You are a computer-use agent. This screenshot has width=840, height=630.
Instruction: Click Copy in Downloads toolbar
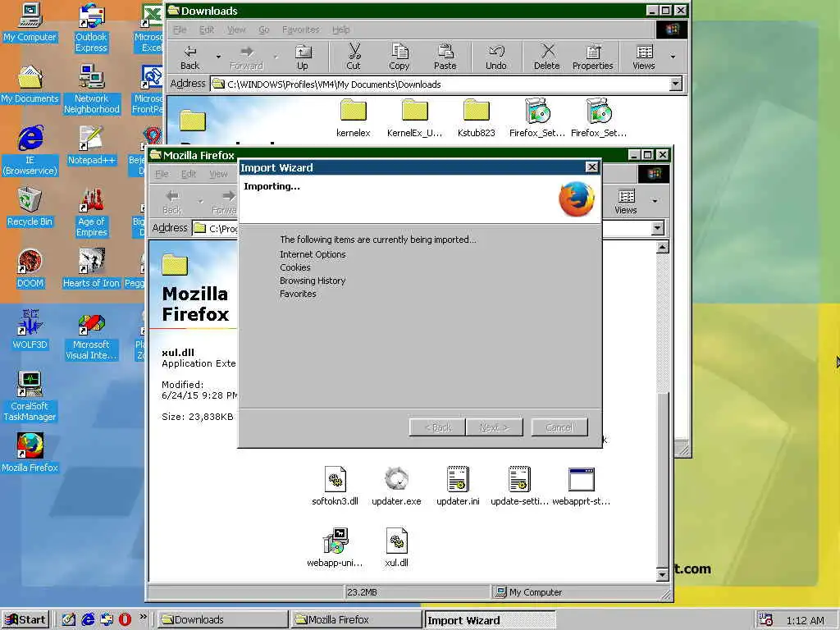399,57
